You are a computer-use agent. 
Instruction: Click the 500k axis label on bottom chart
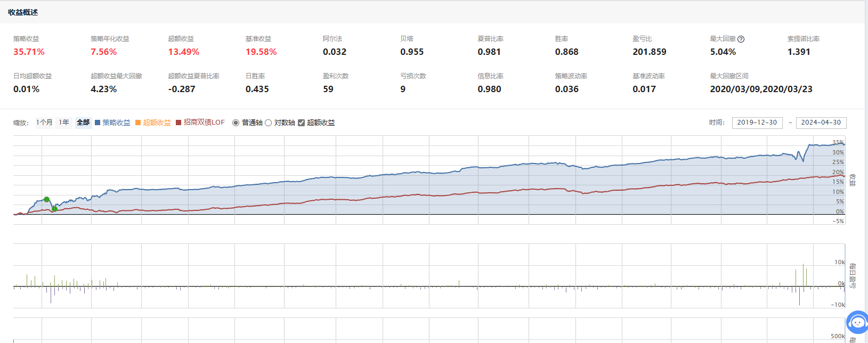coord(838,336)
